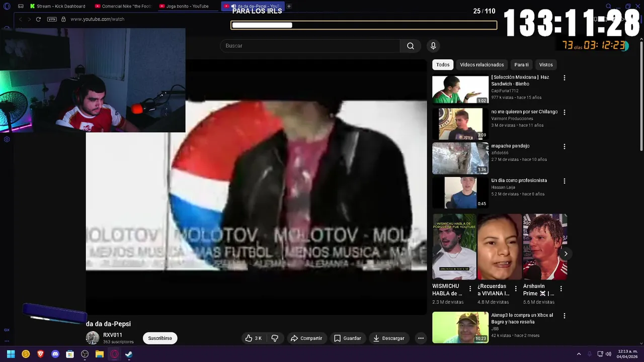Open OBS Studio from taskbar
Viewport: 644px width, 362px height.
point(85,354)
